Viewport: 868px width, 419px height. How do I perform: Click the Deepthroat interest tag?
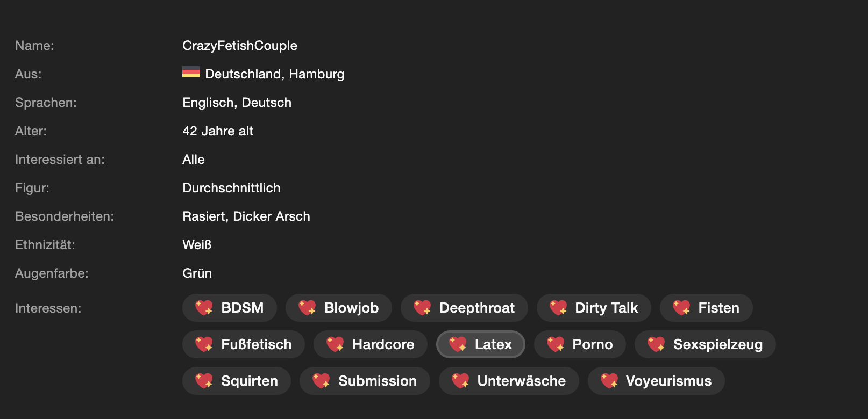click(x=464, y=308)
